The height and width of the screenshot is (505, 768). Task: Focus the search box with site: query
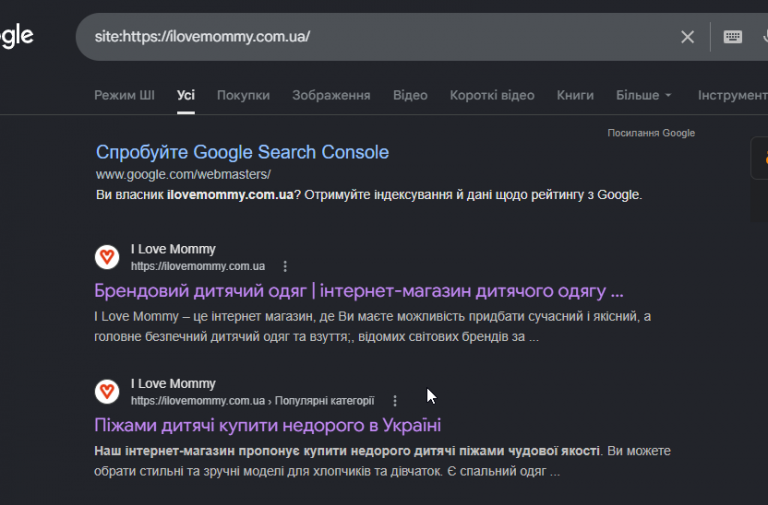point(382,37)
